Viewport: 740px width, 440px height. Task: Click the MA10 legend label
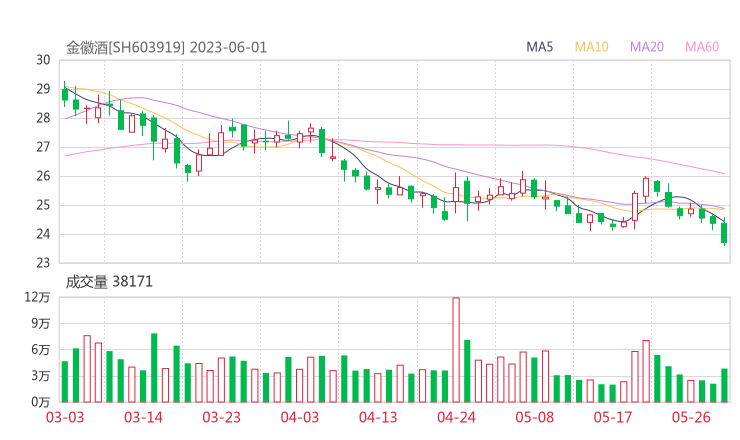pos(591,47)
